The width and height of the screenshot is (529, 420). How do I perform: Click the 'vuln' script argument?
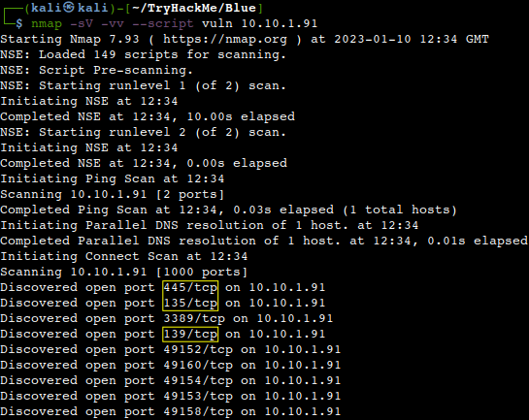tap(217, 23)
